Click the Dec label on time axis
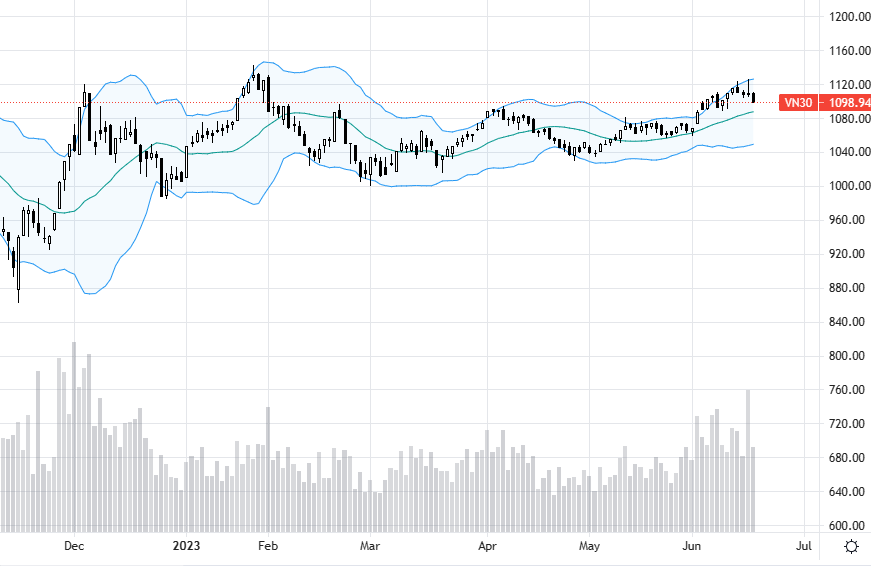Viewport: 871px width, 566px height. pos(74,546)
